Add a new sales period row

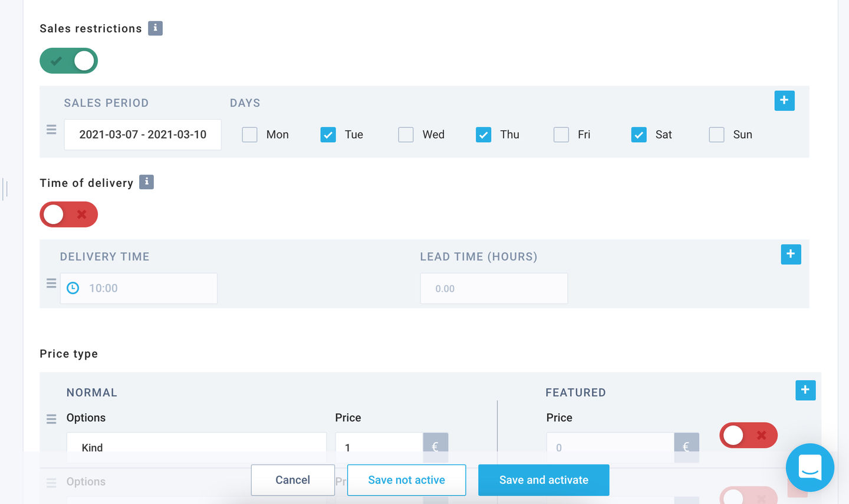tap(784, 100)
